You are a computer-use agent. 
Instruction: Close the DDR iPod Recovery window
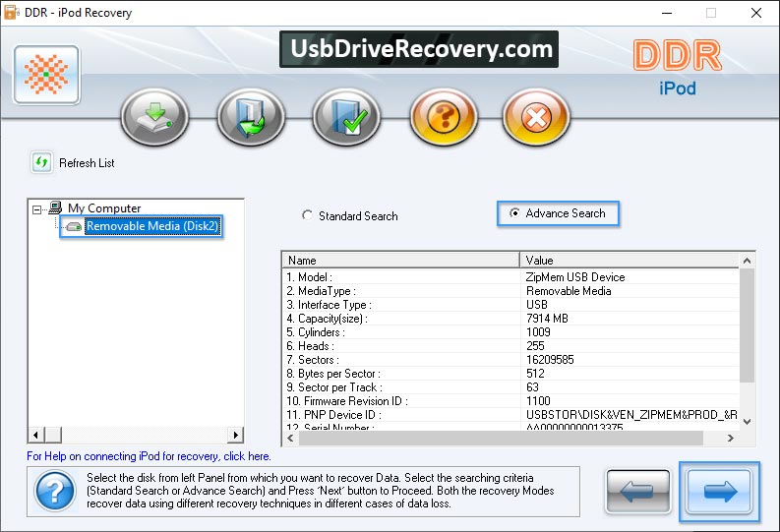coord(756,13)
